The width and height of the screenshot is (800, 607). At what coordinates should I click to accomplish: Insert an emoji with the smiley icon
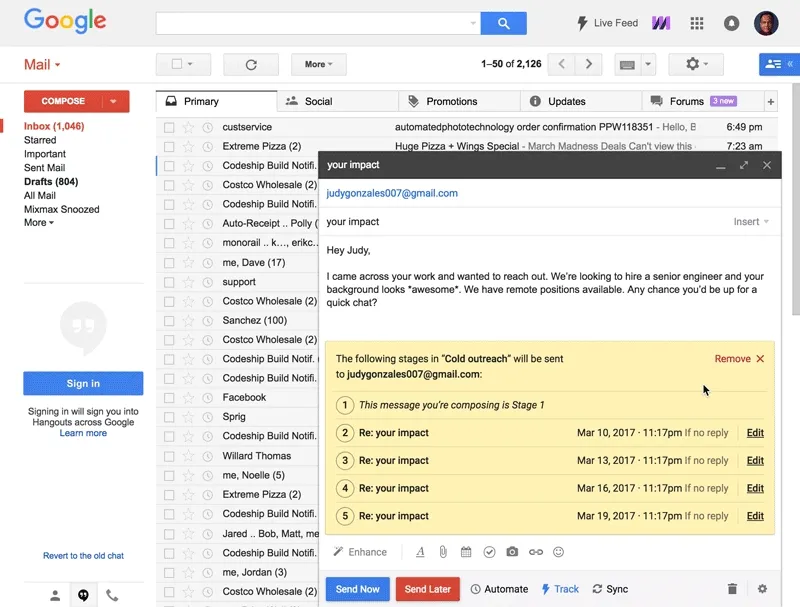pyautogui.click(x=559, y=552)
